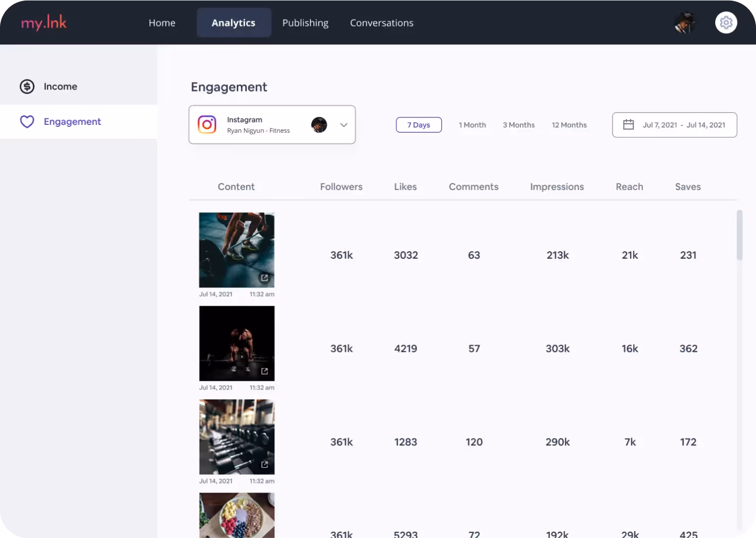
Task: Click the table scrollbar thumb
Action: (x=740, y=235)
